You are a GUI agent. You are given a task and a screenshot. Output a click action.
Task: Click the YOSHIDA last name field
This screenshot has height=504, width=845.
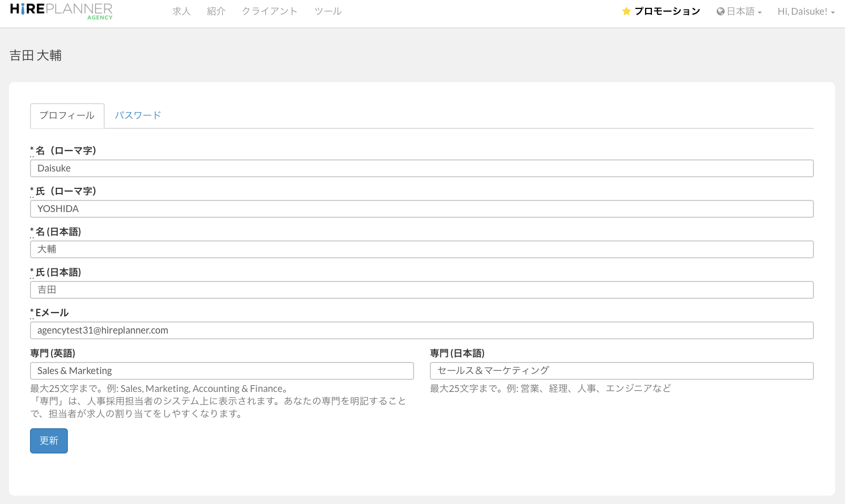tap(421, 209)
